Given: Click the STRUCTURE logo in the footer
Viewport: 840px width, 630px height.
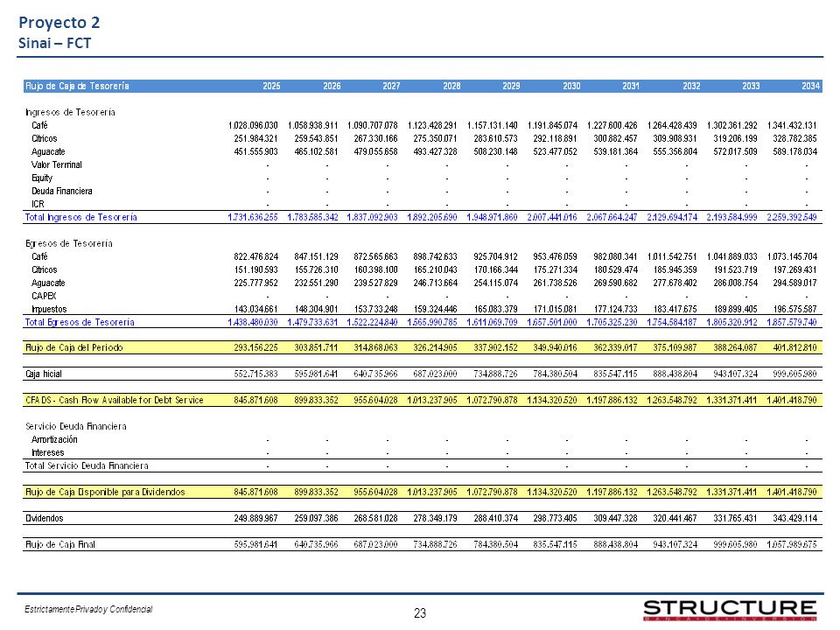Looking at the screenshot, I should tap(730, 610).
